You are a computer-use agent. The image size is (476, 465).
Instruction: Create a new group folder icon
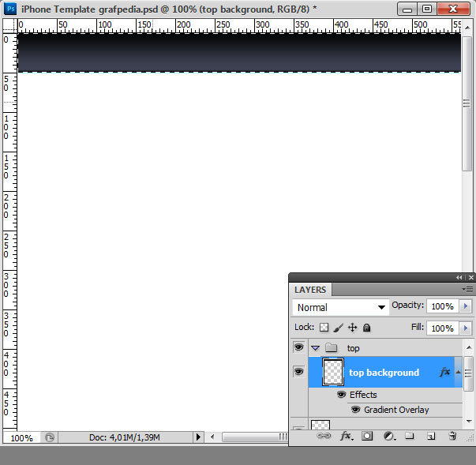(x=409, y=436)
